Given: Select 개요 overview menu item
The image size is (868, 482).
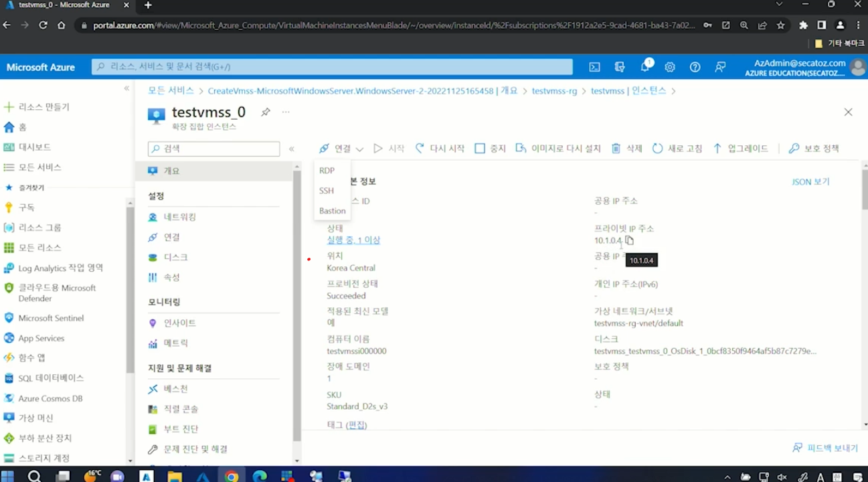Looking at the screenshot, I should coord(214,171).
